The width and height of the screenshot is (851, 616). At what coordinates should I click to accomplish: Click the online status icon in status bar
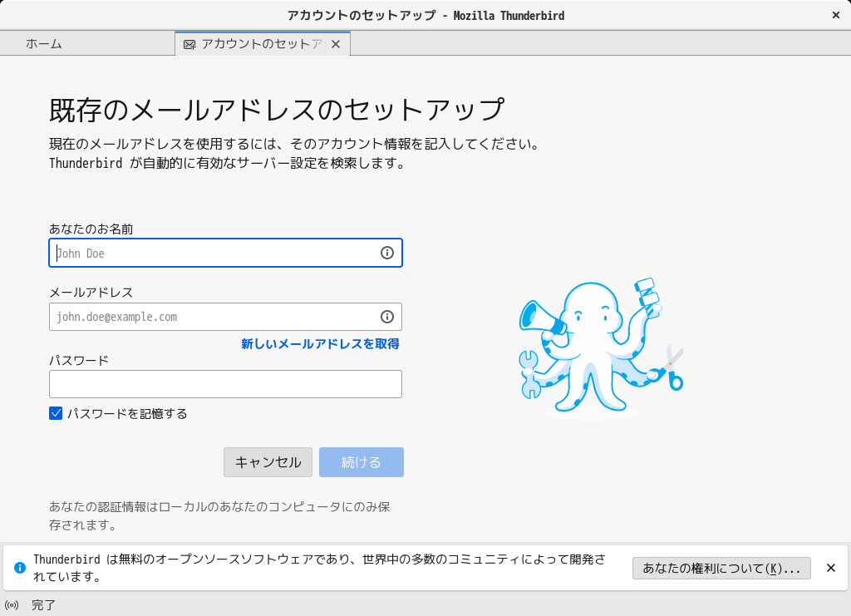point(12,605)
